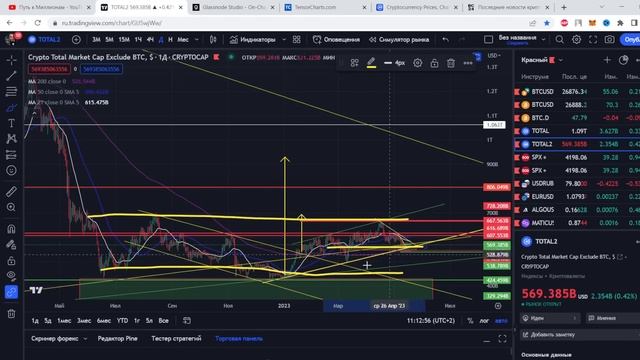Remove drawings with the trash icon
Screen dimensions: 640x360
[x=11, y=313]
